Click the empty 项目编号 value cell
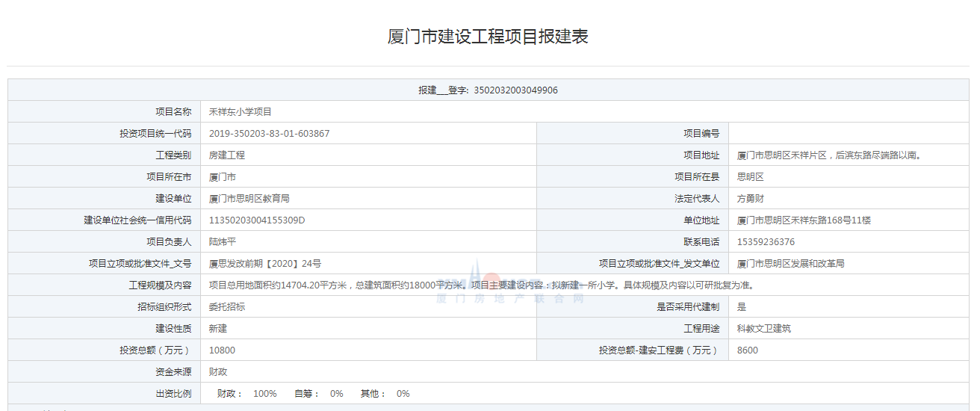The height and width of the screenshot is (411, 980). click(849, 134)
